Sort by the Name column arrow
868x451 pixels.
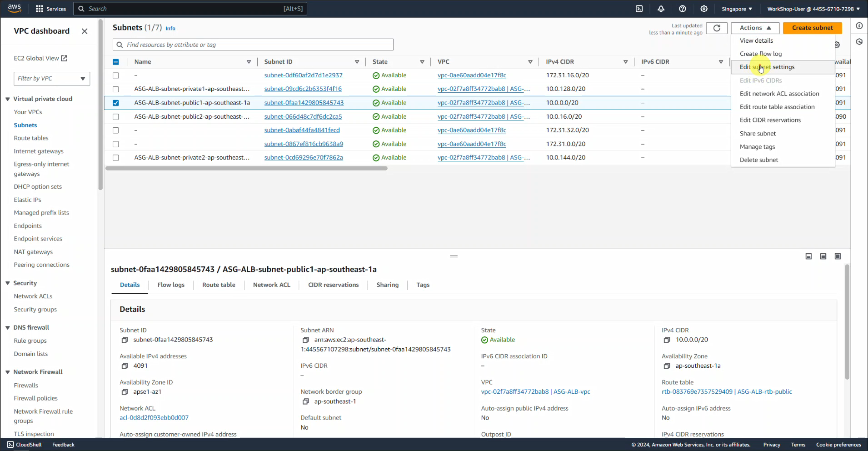point(249,62)
